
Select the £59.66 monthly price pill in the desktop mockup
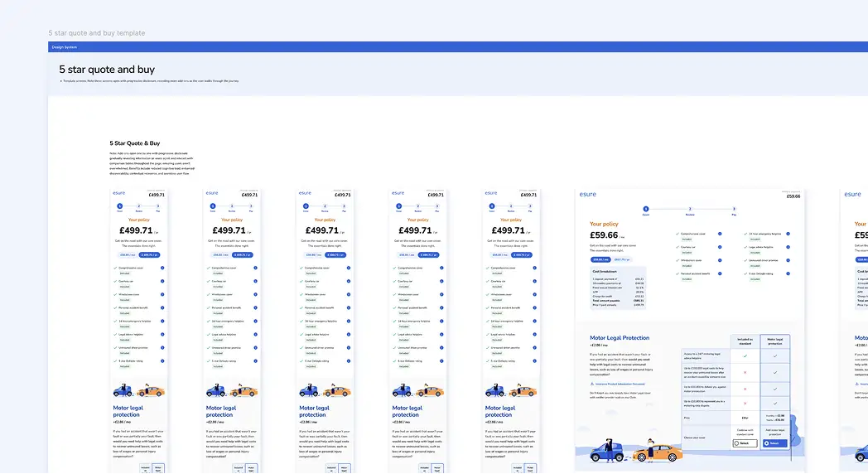pos(600,259)
